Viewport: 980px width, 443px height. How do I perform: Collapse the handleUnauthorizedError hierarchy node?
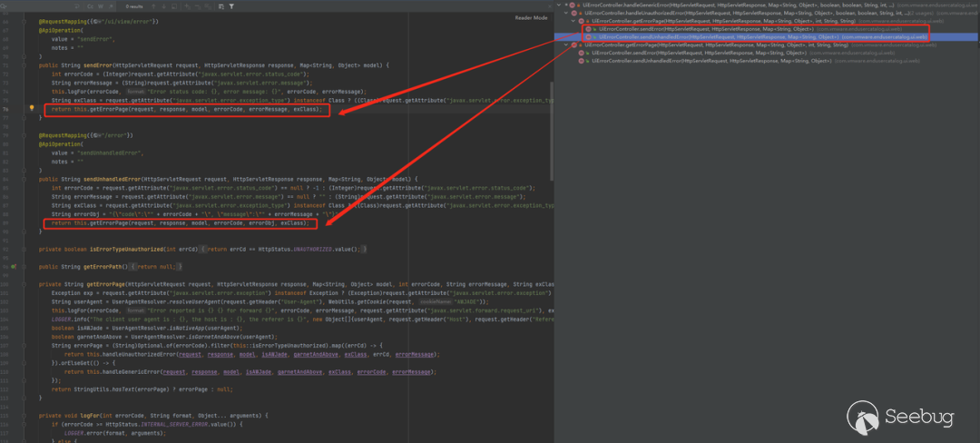pos(566,14)
